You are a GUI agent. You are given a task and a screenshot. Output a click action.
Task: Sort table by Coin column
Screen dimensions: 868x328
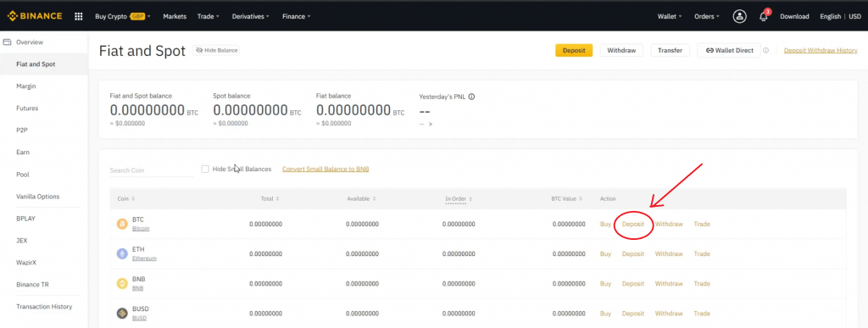126,198
